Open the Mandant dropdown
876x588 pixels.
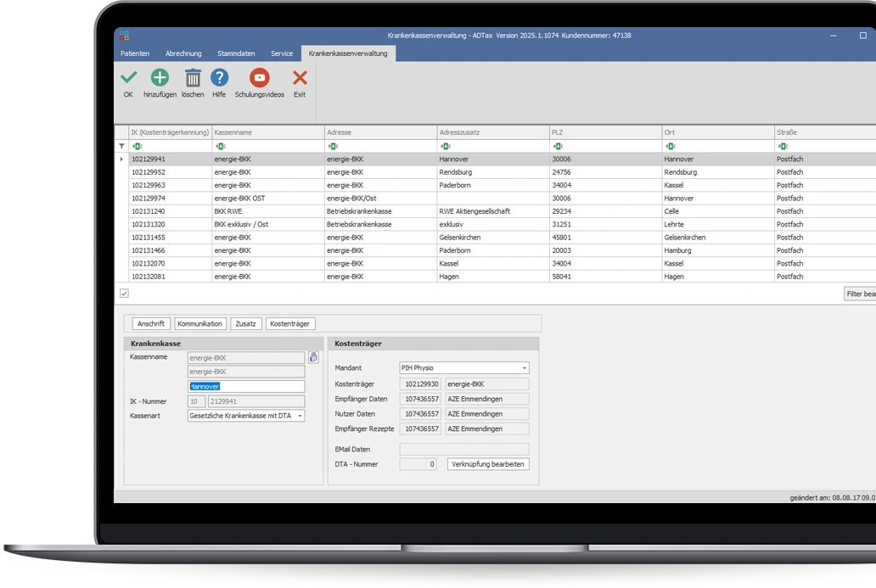click(x=525, y=368)
